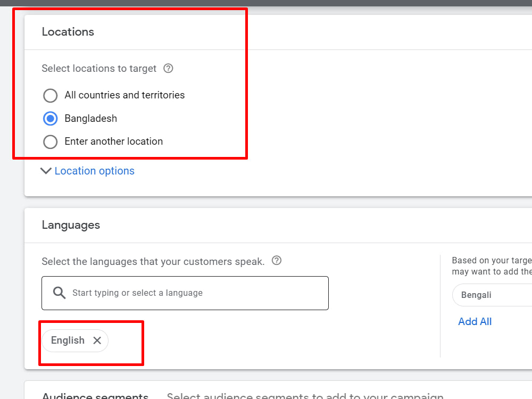Remove the English language chip
Image resolution: width=532 pixels, height=399 pixels.
[x=97, y=340]
